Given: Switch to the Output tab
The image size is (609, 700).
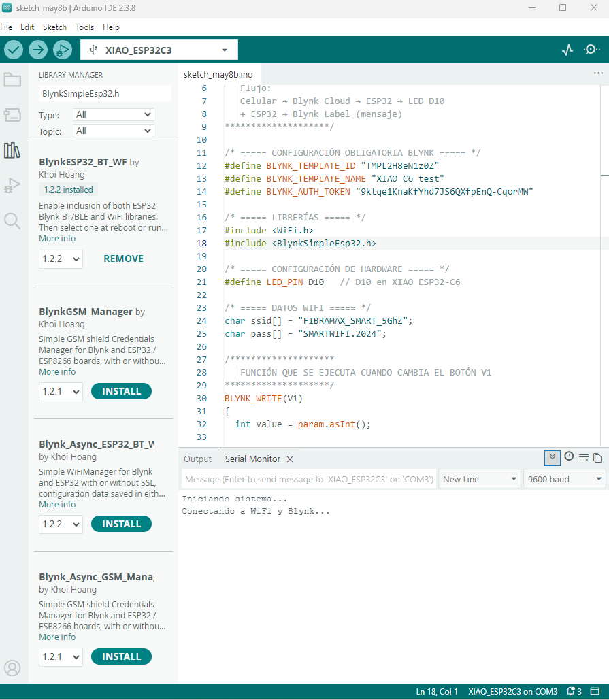Looking at the screenshot, I should (x=197, y=459).
